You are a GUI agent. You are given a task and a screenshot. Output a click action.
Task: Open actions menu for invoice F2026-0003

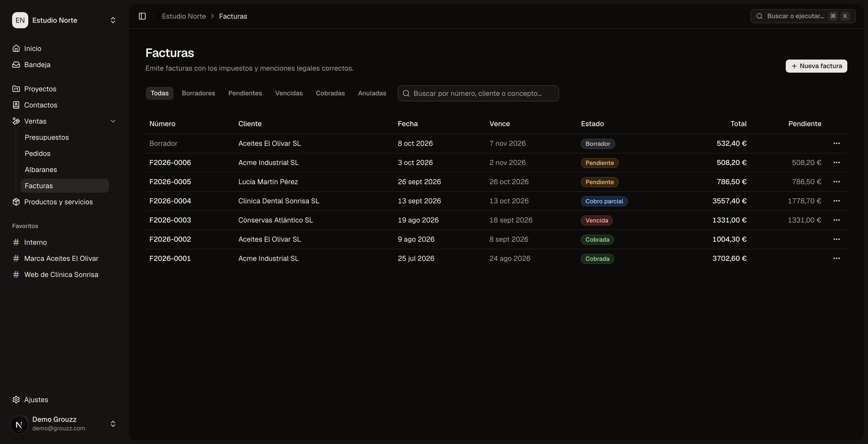click(836, 220)
